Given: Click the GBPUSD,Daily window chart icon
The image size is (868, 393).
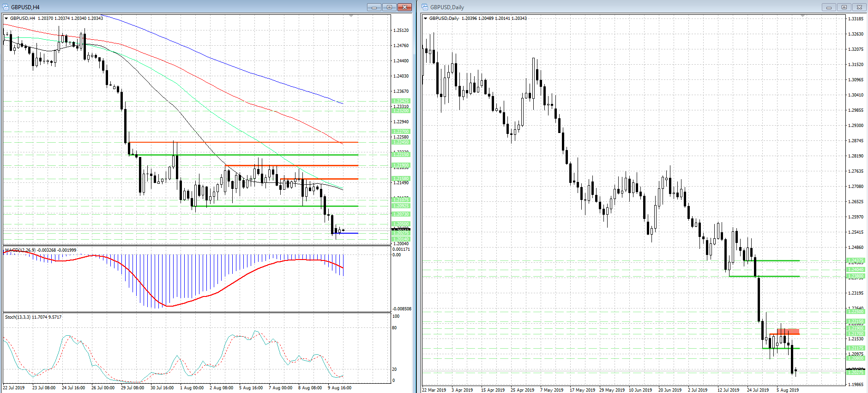Looking at the screenshot, I should coord(425,7).
